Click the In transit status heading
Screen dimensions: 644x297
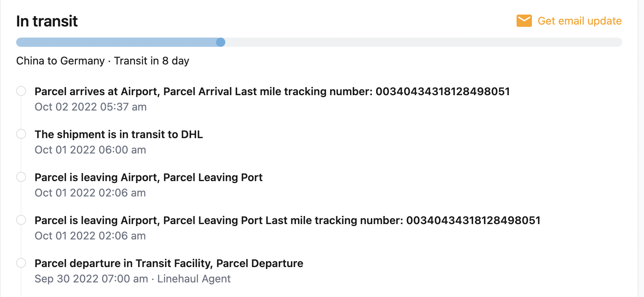(x=47, y=21)
